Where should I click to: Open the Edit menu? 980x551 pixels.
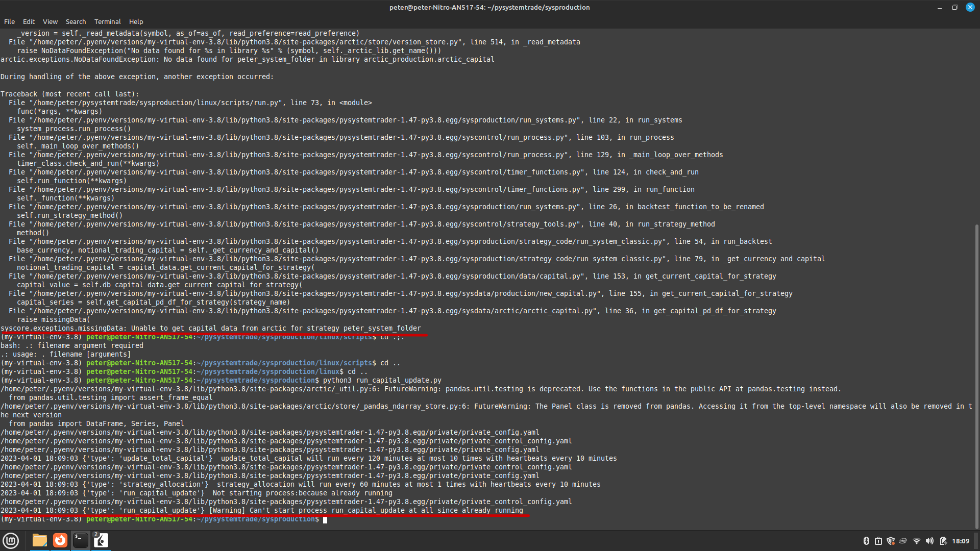pyautogui.click(x=29, y=21)
